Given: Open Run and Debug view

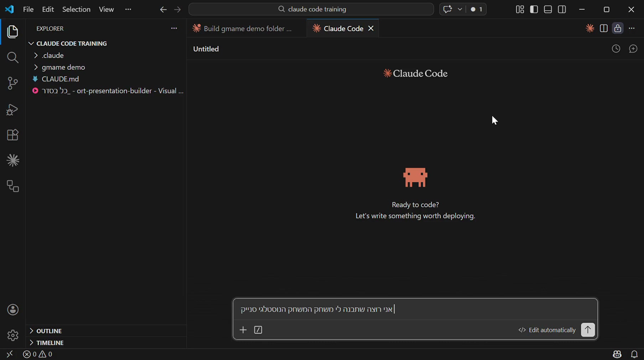Looking at the screenshot, I should pos(13,109).
